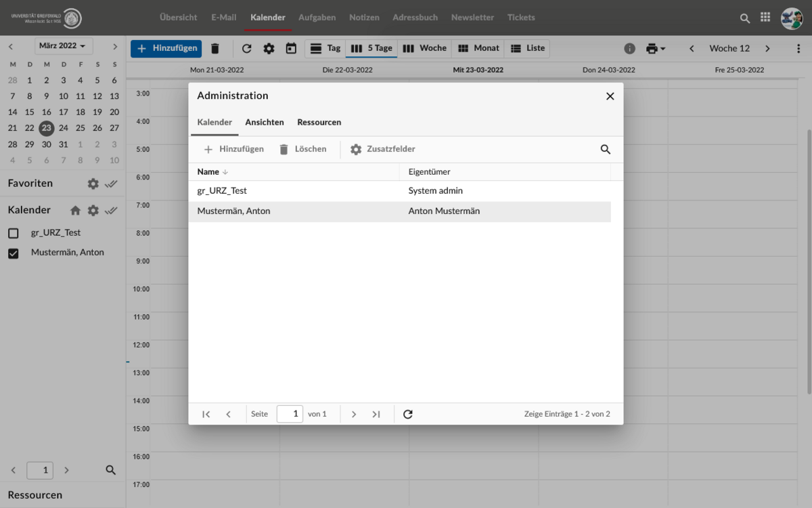The height and width of the screenshot is (508, 812).
Task: Click the refresh icon in dialog footer
Action: (407, 414)
